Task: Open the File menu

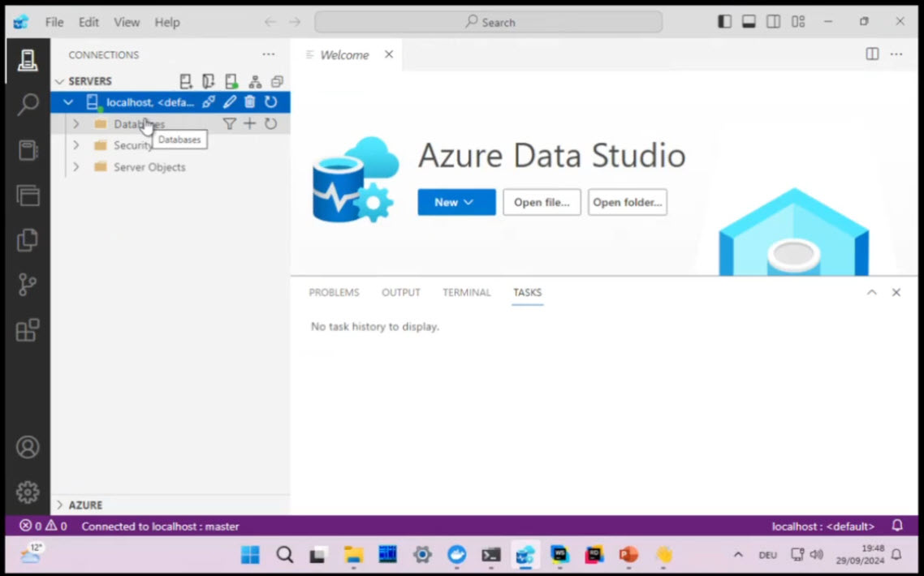Action: (x=54, y=23)
